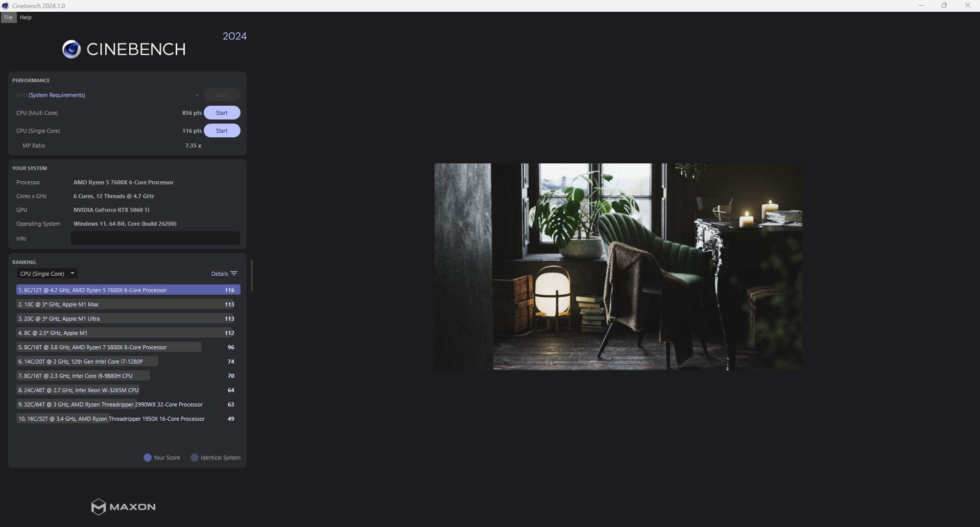
Task: Click the Maxon logo at bottom
Action: pyautogui.click(x=123, y=507)
